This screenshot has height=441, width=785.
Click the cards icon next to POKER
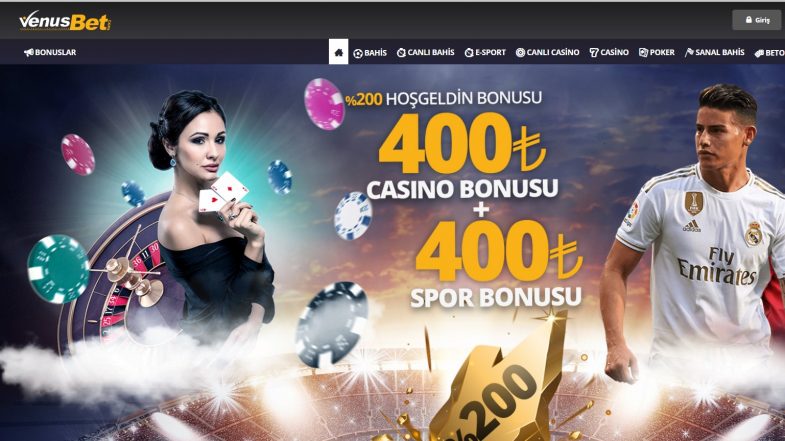pyautogui.click(x=643, y=53)
